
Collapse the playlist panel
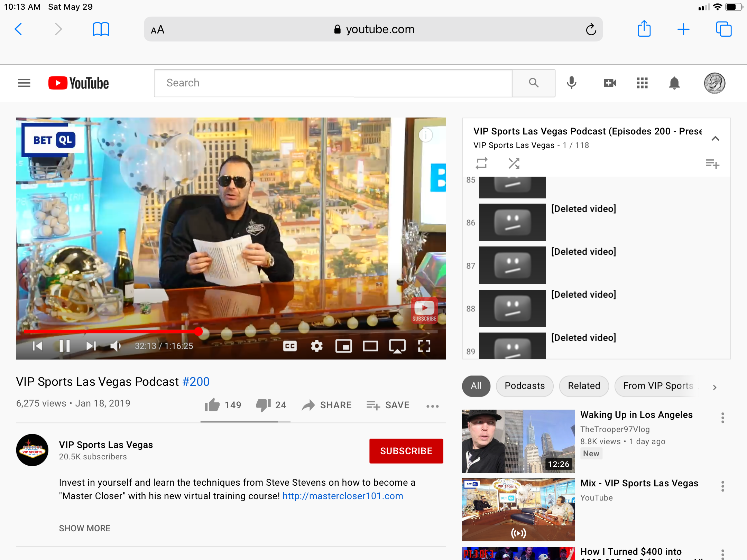[x=716, y=139]
